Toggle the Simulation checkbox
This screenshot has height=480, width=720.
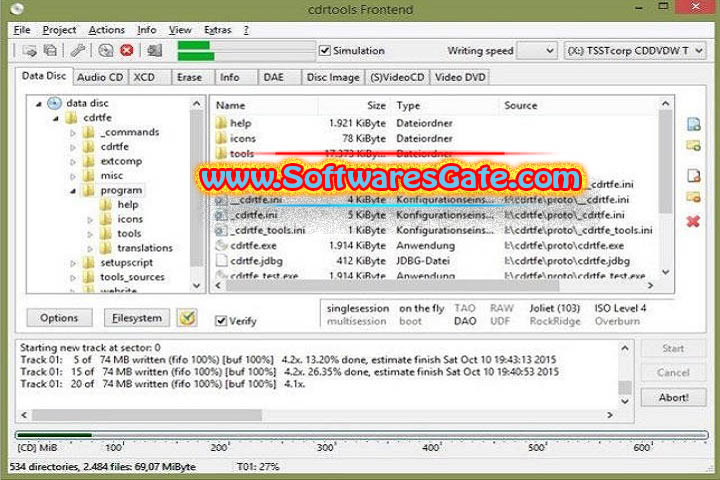(325, 51)
